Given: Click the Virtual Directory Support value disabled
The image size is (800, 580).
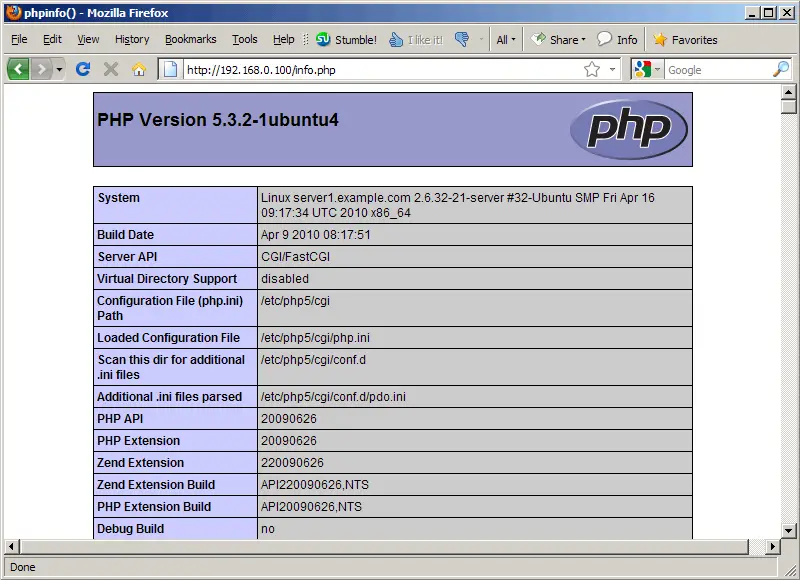Looking at the screenshot, I should tap(285, 279).
